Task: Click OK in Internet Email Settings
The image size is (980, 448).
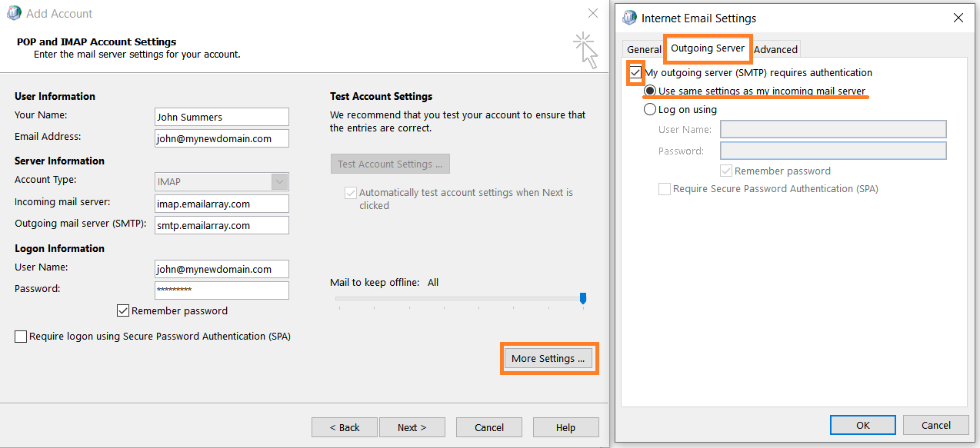Action: pyautogui.click(x=862, y=425)
